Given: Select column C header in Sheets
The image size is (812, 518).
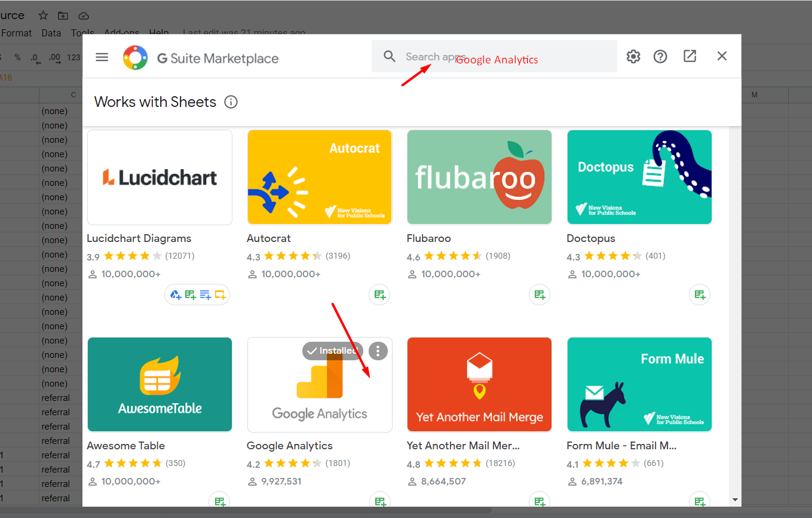Looking at the screenshot, I should (73, 95).
